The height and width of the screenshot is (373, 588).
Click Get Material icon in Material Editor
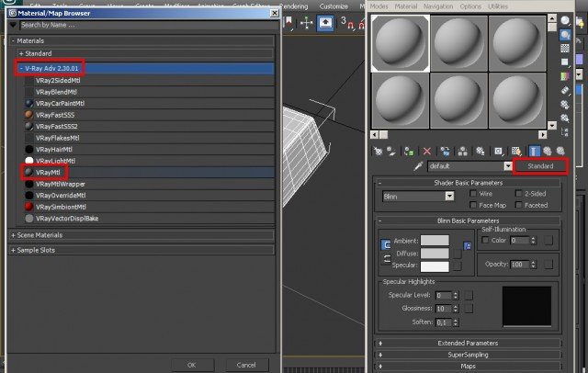pyautogui.click(x=378, y=151)
